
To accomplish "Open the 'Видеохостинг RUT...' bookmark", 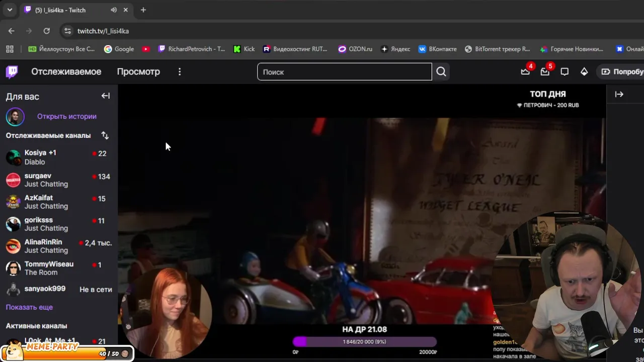I will (x=294, y=49).
